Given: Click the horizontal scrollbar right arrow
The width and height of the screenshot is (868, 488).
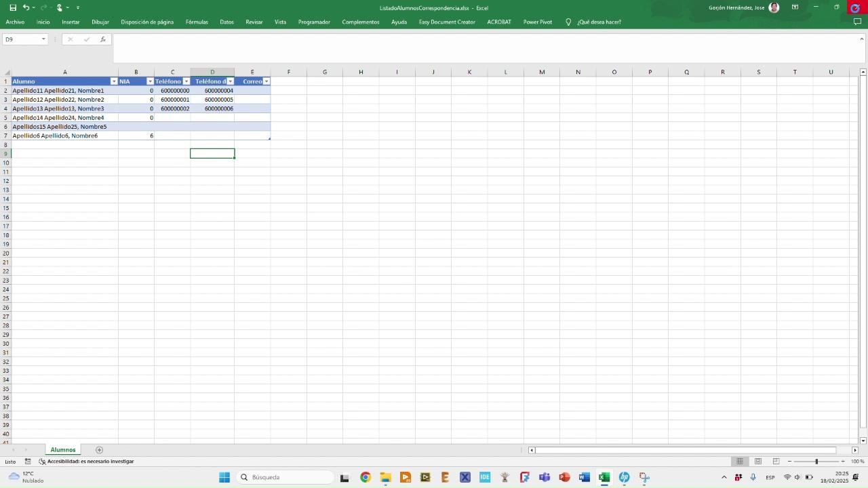Looking at the screenshot, I should click(x=854, y=450).
